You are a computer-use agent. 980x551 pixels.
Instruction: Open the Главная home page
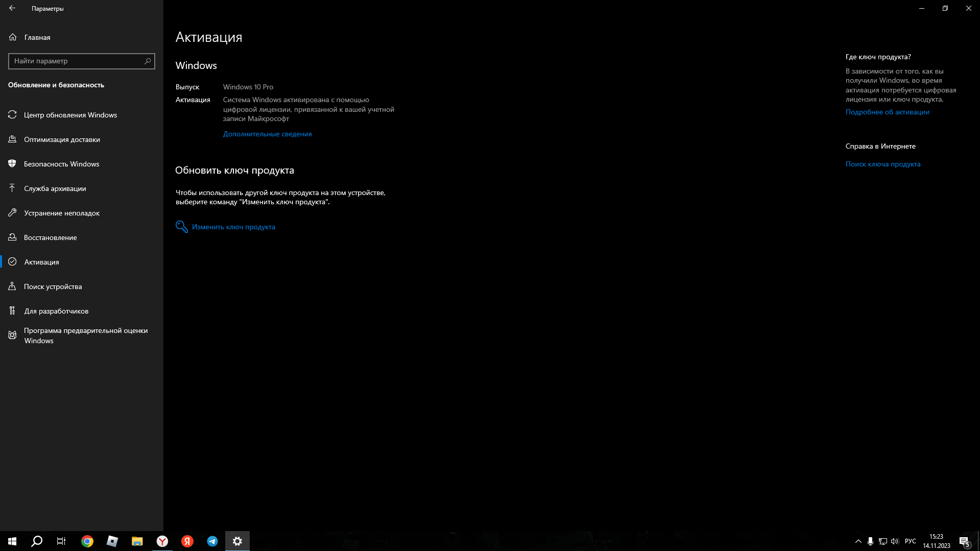click(x=82, y=37)
